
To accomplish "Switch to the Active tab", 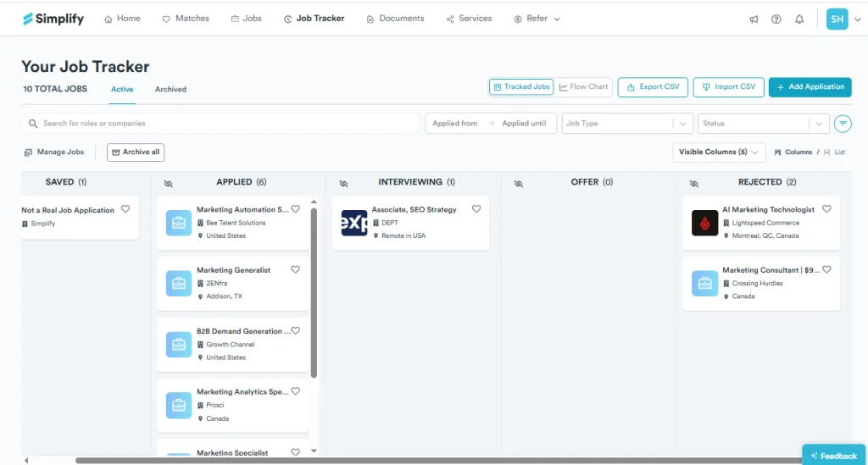I will (x=122, y=89).
